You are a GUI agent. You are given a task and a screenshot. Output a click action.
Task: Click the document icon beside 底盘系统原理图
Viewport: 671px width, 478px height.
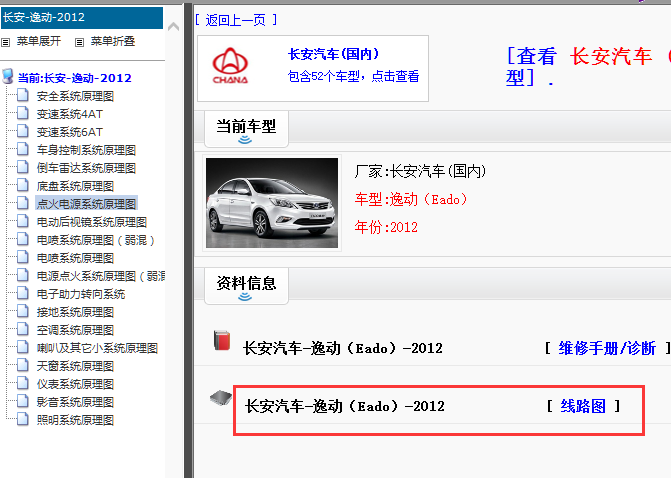23,185
